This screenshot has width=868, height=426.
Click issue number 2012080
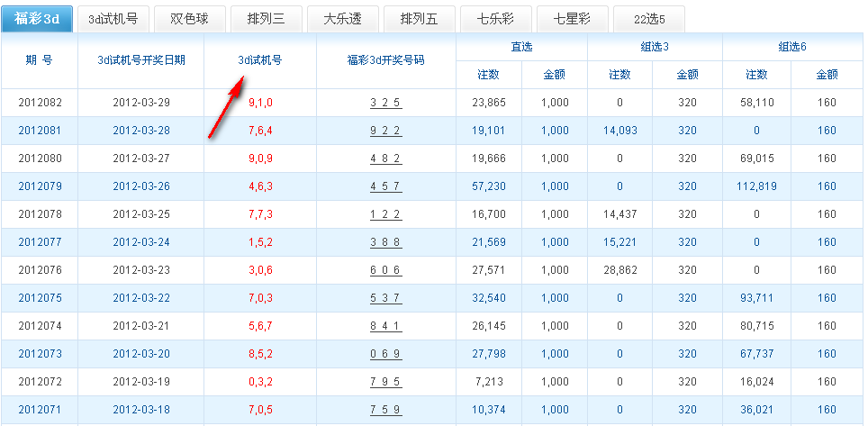pos(40,159)
